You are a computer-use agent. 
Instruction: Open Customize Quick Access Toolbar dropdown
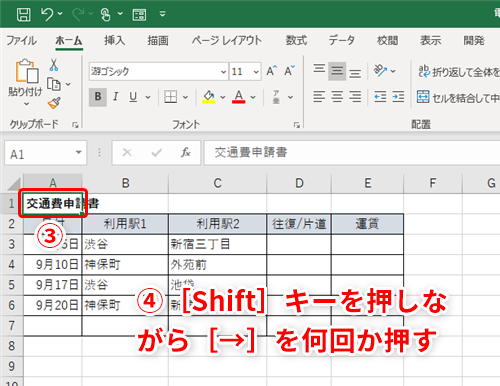[x=163, y=14]
